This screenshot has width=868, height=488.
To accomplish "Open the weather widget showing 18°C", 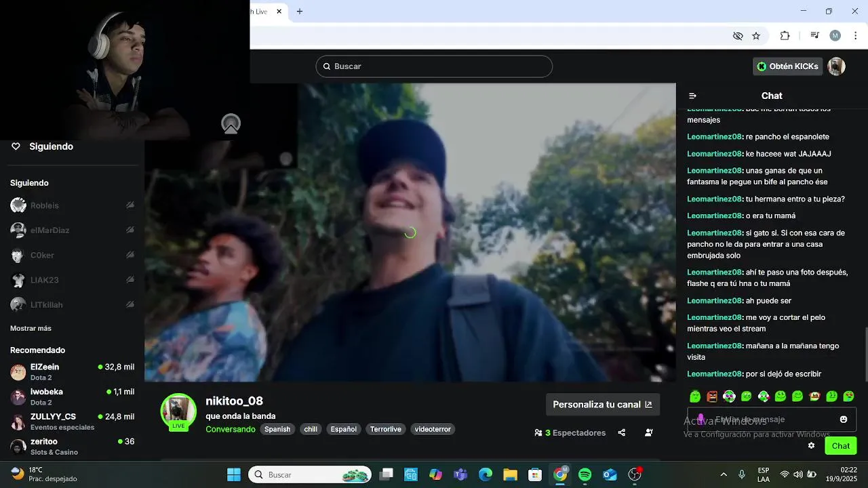I will tap(45, 474).
